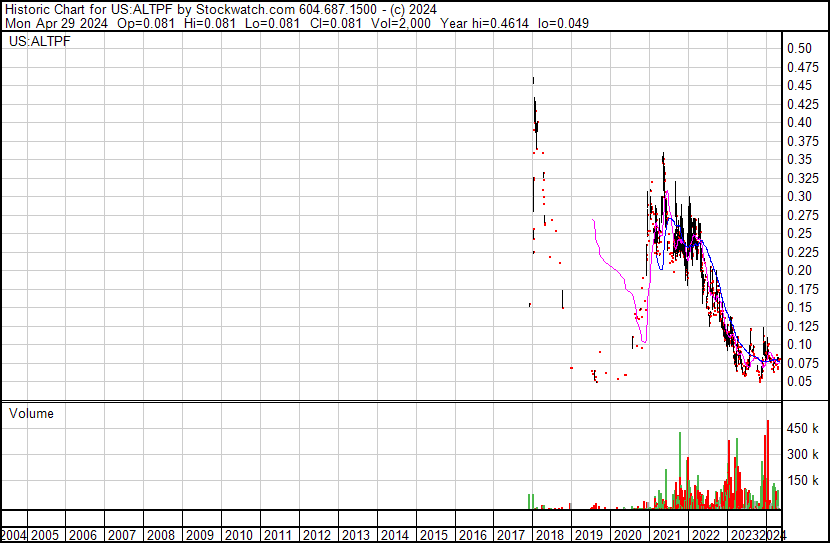The width and height of the screenshot is (830, 543).
Task: Select the 2014 year label
Action: click(x=394, y=535)
